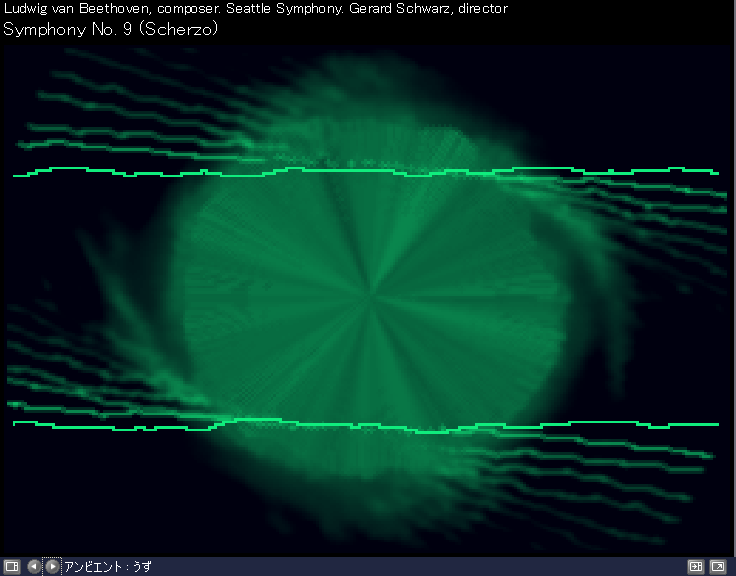Click the "うず" preset name text

[x=142, y=566]
